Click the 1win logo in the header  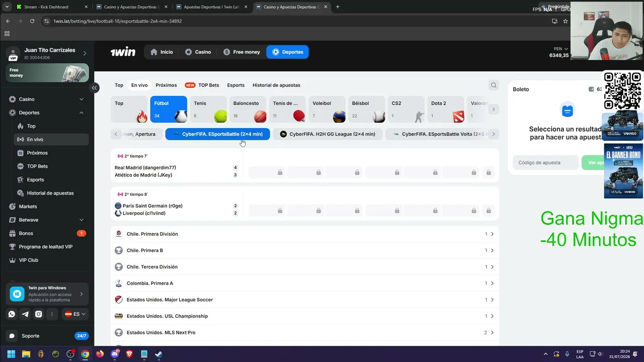tap(123, 52)
